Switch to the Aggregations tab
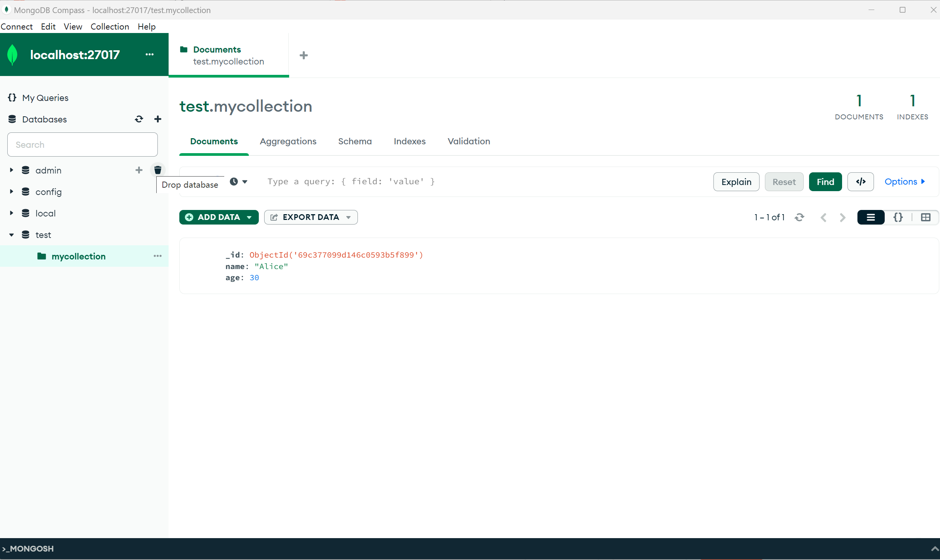940x560 pixels. coord(288,141)
